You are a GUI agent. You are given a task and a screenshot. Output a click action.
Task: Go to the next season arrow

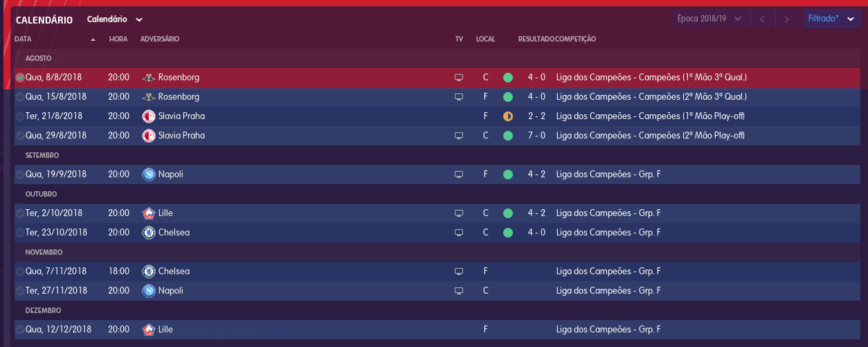pyautogui.click(x=786, y=19)
